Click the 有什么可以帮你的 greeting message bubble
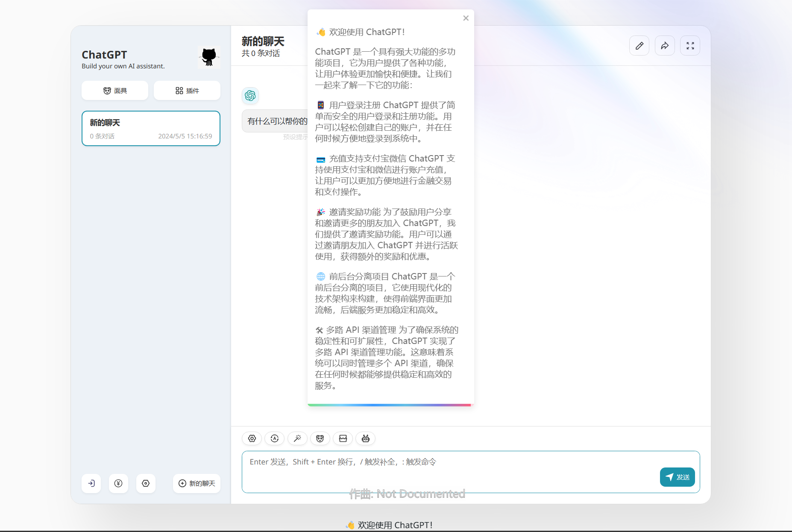 275,121
